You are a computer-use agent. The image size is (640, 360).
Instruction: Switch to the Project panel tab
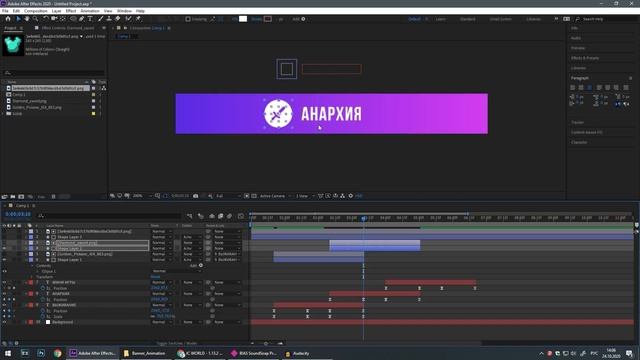tap(11, 28)
